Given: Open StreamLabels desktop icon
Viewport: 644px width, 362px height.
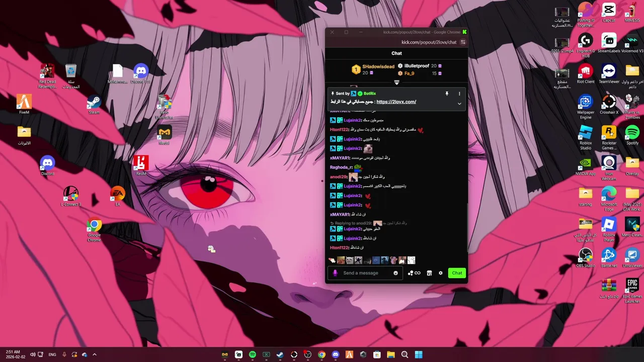Looking at the screenshot, I should (x=609, y=44).
